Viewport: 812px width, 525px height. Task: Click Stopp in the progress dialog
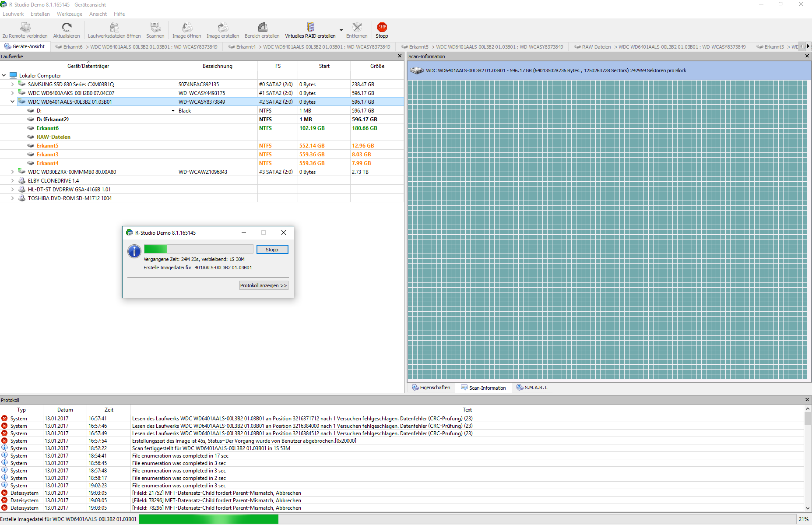point(272,249)
